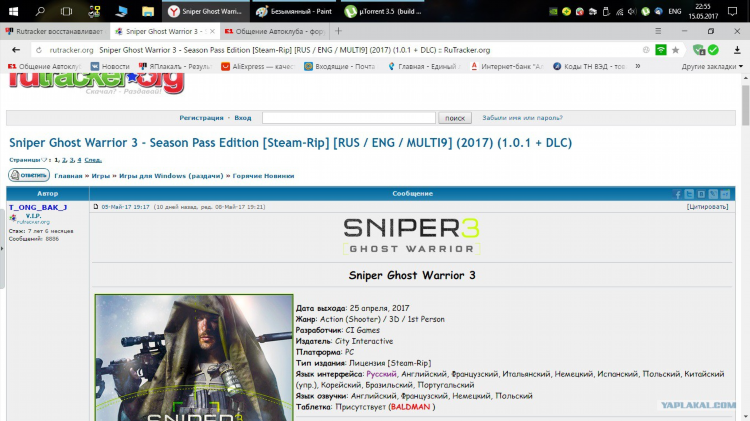Open Коды ТН ВЭД bookmark
Viewport: 750px width, 421px height.
pyautogui.click(x=589, y=66)
